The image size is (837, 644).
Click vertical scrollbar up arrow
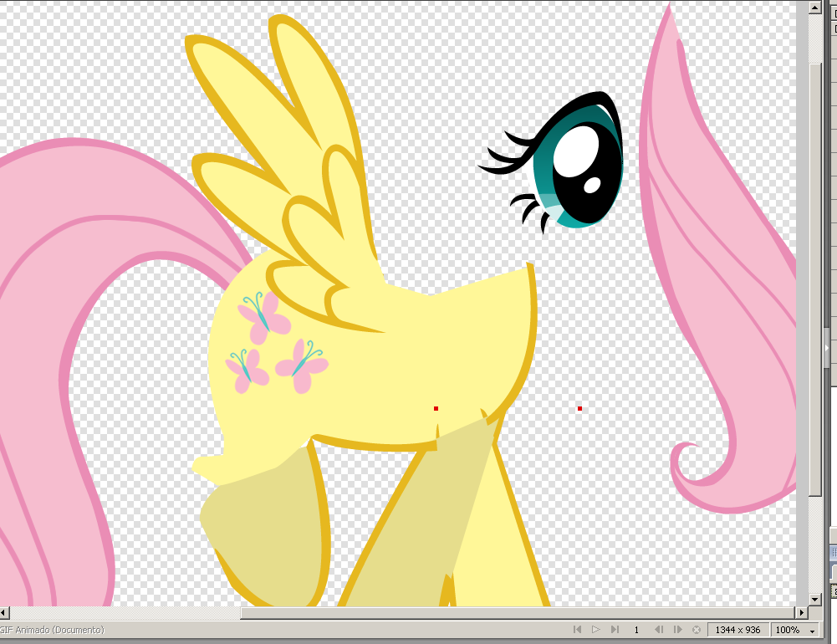[x=814, y=7]
